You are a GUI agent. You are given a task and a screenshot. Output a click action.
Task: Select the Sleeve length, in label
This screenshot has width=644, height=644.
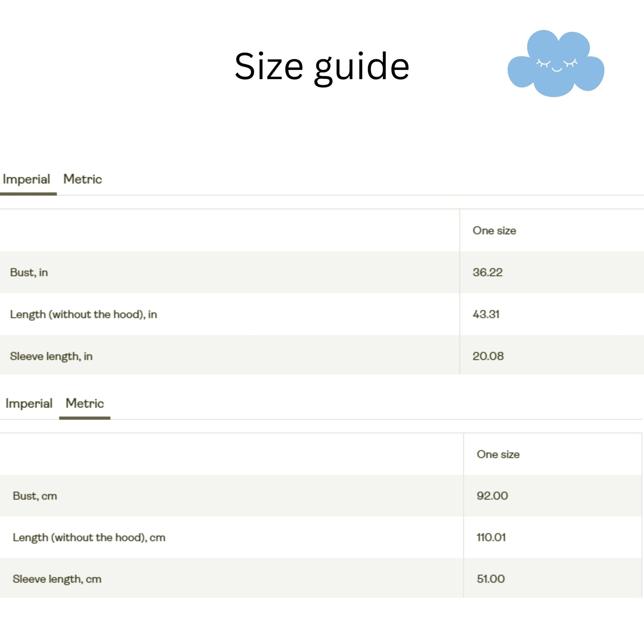tap(51, 356)
